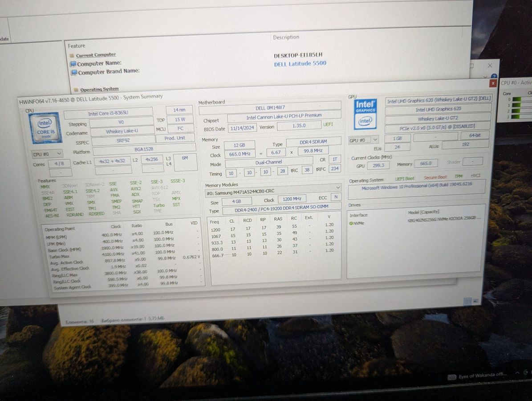
Task: Click the Intel Graphics GPU logo
Action: pos(365,114)
